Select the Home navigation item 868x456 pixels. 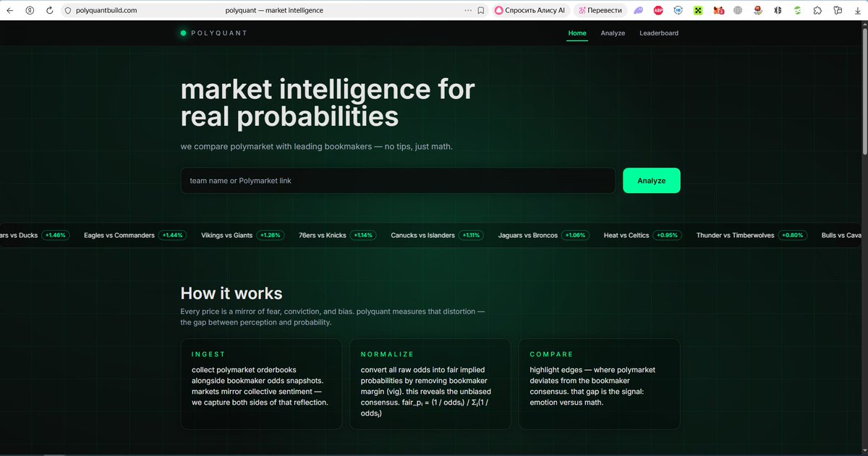[576, 33]
